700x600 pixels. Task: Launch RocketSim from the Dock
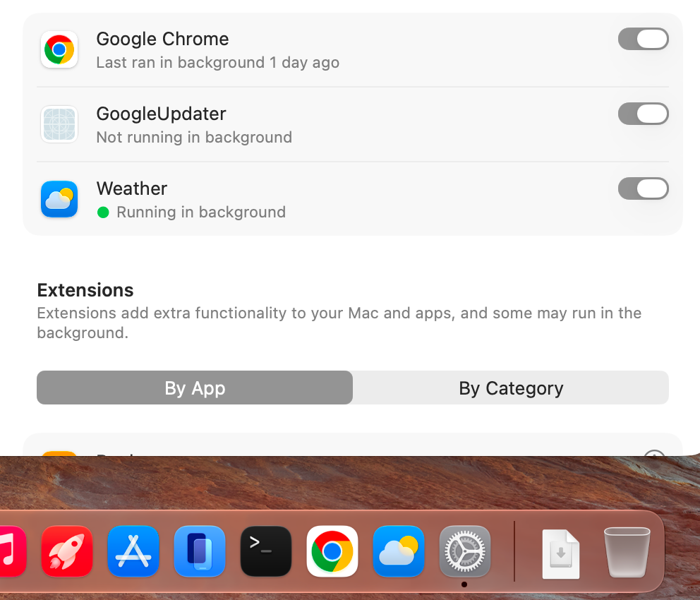pos(66,551)
